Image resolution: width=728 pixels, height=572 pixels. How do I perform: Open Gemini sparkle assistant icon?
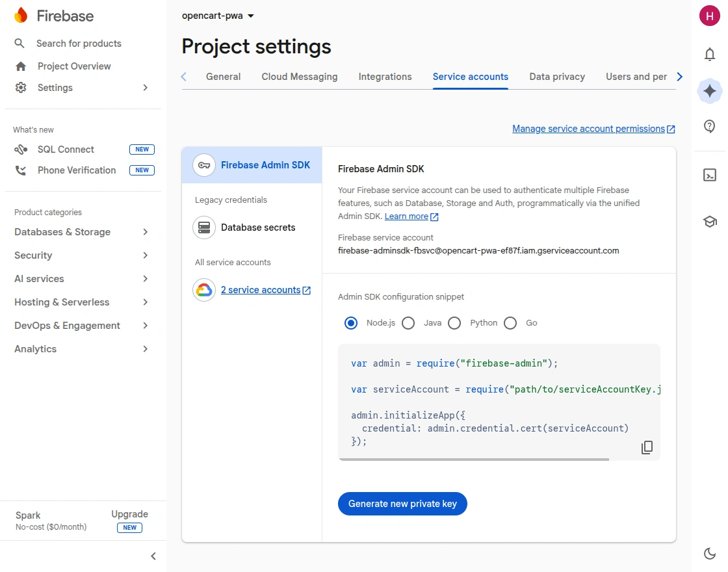click(x=709, y=91)
